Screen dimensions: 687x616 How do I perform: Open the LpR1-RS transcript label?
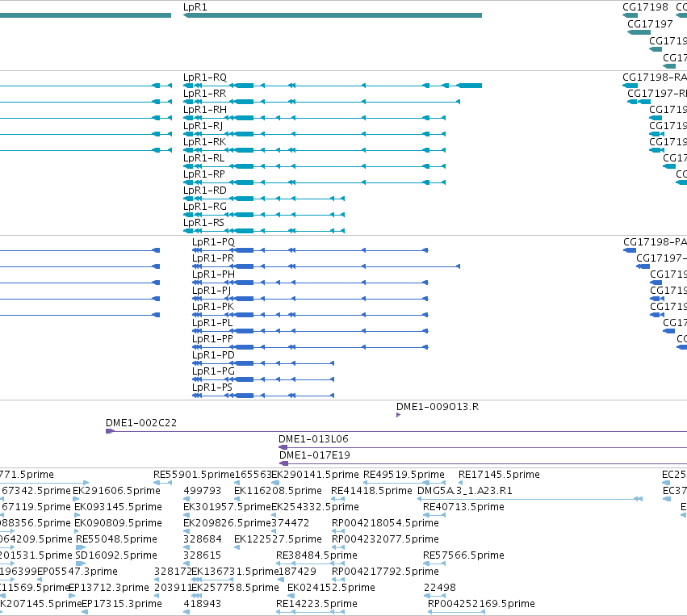pos(203,223)
